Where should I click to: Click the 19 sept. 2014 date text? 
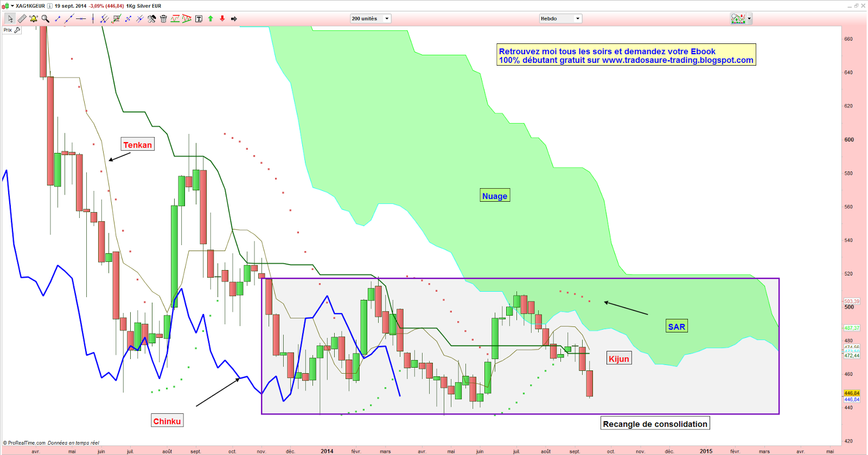(x=71, y=6)
